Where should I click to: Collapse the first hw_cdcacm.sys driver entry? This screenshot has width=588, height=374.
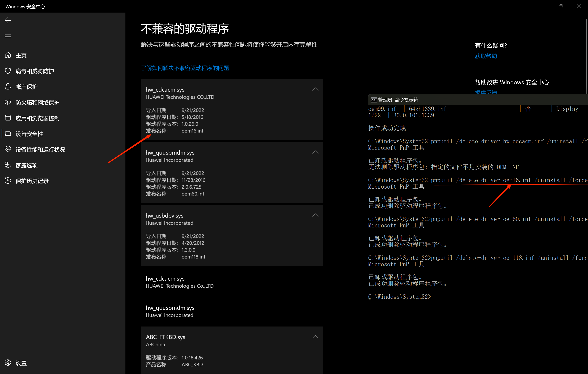(x=315, y=89)
